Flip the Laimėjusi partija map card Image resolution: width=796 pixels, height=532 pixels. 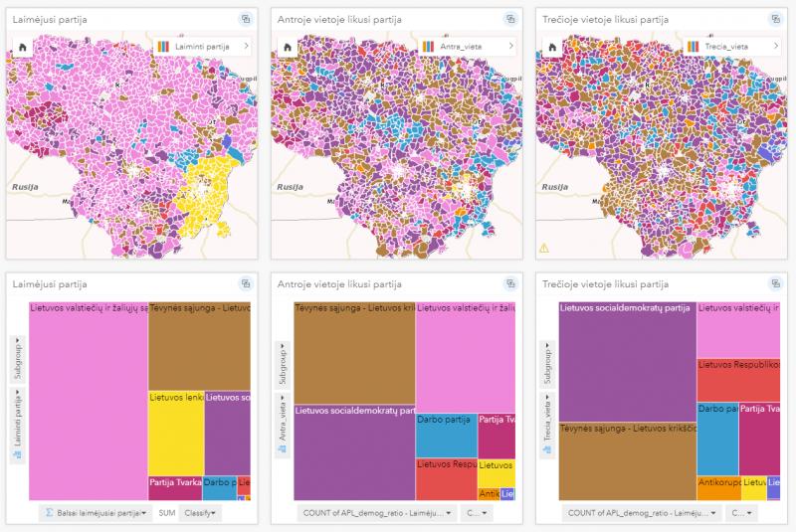[246, 19]
